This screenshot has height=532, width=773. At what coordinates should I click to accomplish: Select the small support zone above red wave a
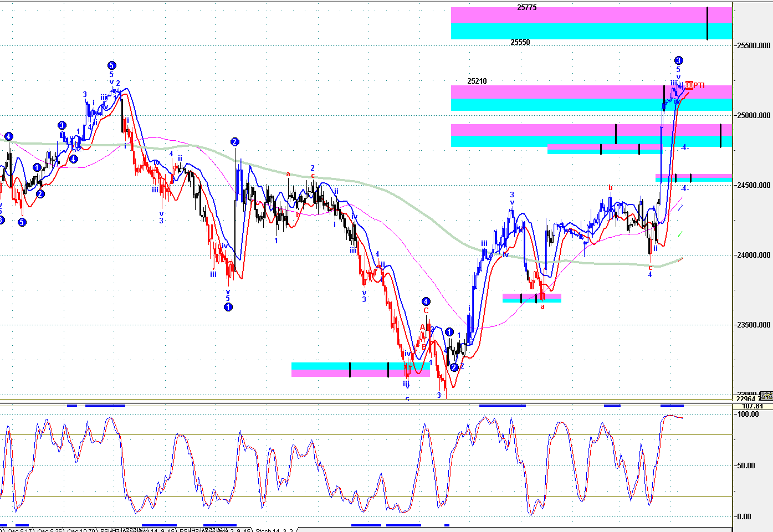click(532, 298)
